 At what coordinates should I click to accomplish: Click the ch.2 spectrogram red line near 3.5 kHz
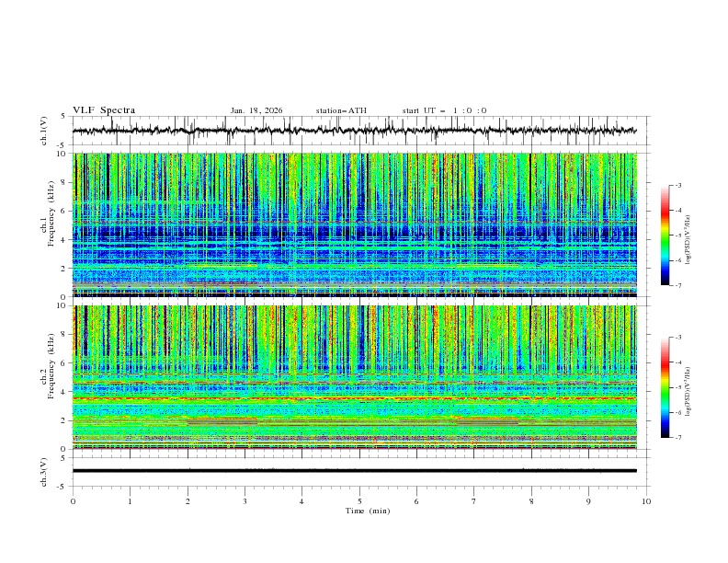point(354,398)
